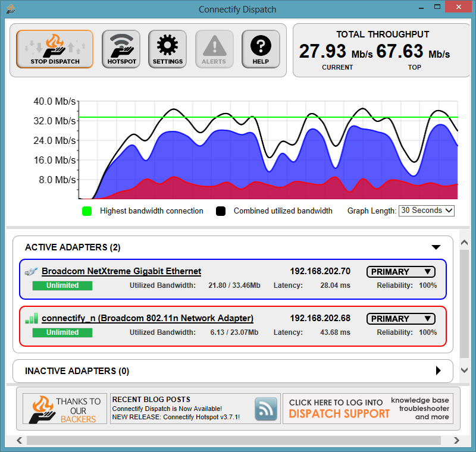
Task: Click the 43.68 ms latency value
Action: [335, 332]
